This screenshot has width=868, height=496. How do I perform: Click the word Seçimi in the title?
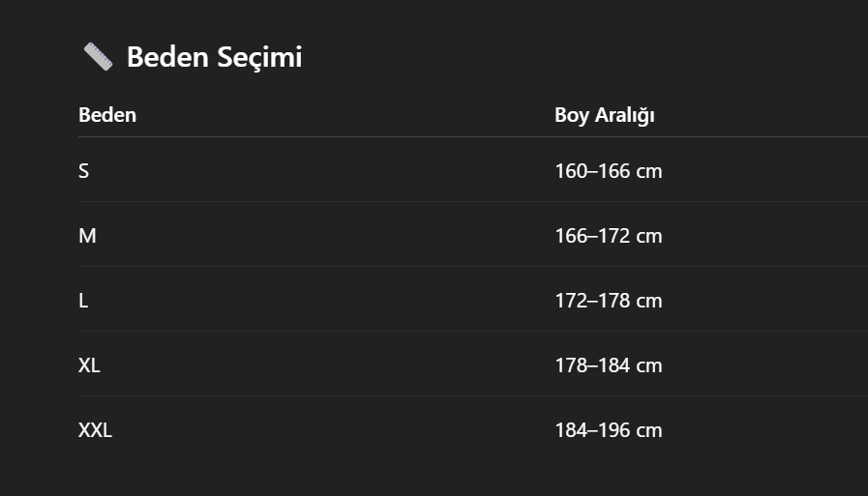pos(259,58)
